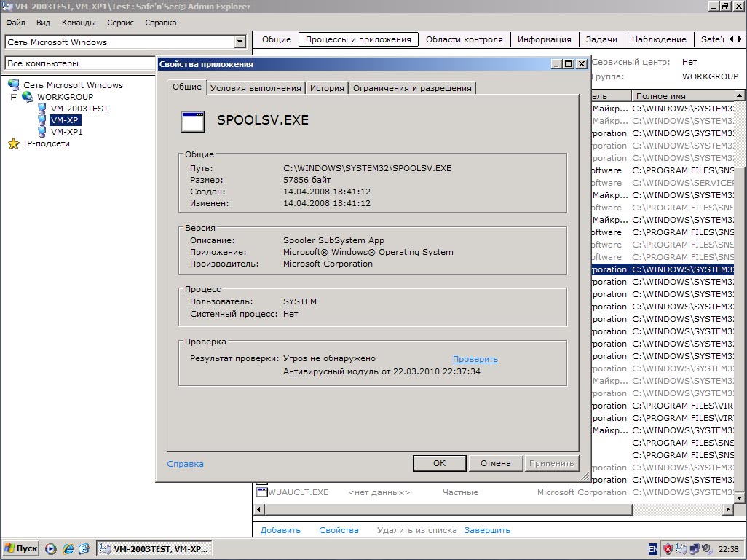Image resolution: width=747 pixels, height=560 pixels.
Task: Click the red security shield tray icon
Action: (668, 549)
